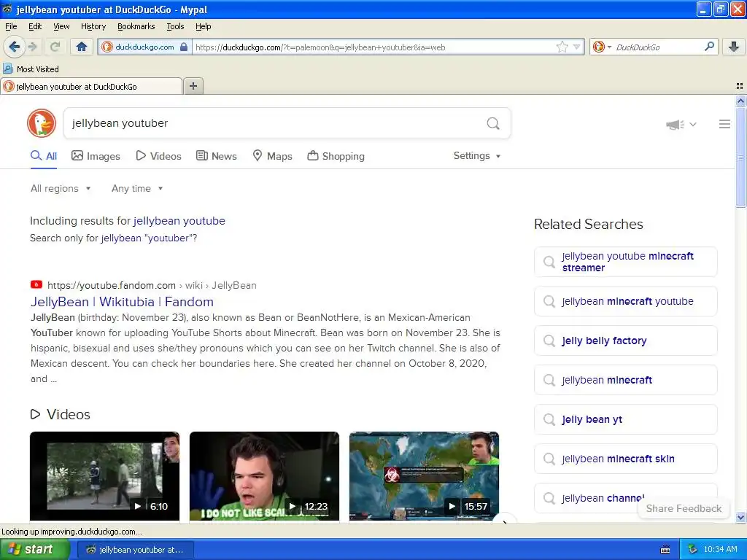Click the network tray icon near clock
The image size is (747, 560).
point(692,550)
